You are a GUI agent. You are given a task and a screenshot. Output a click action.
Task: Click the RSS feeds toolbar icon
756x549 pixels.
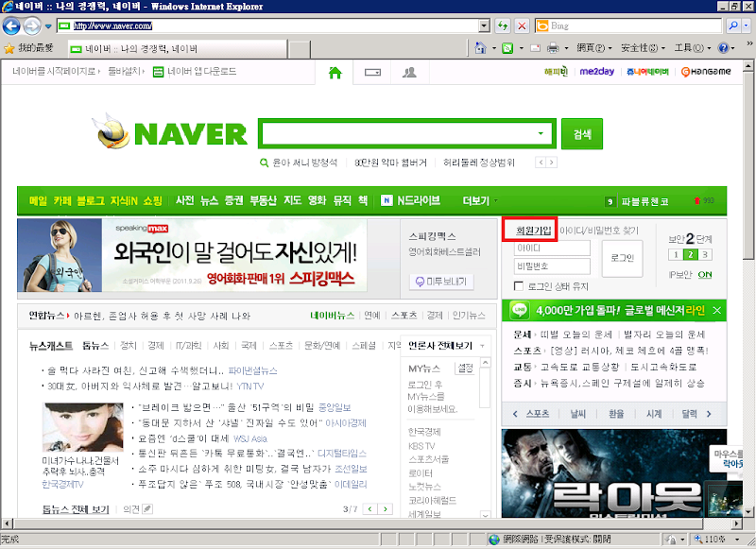(x=507, y=48)
